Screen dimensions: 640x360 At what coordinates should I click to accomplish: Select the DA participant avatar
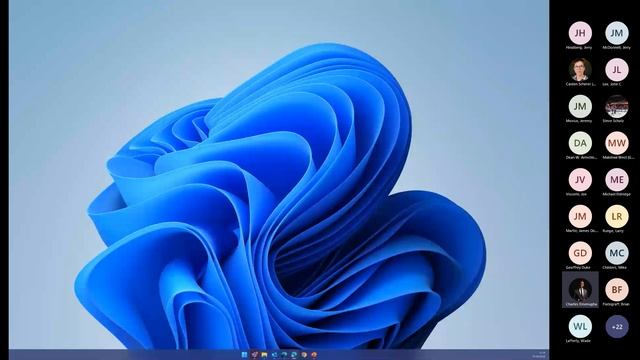click(580, 143)
